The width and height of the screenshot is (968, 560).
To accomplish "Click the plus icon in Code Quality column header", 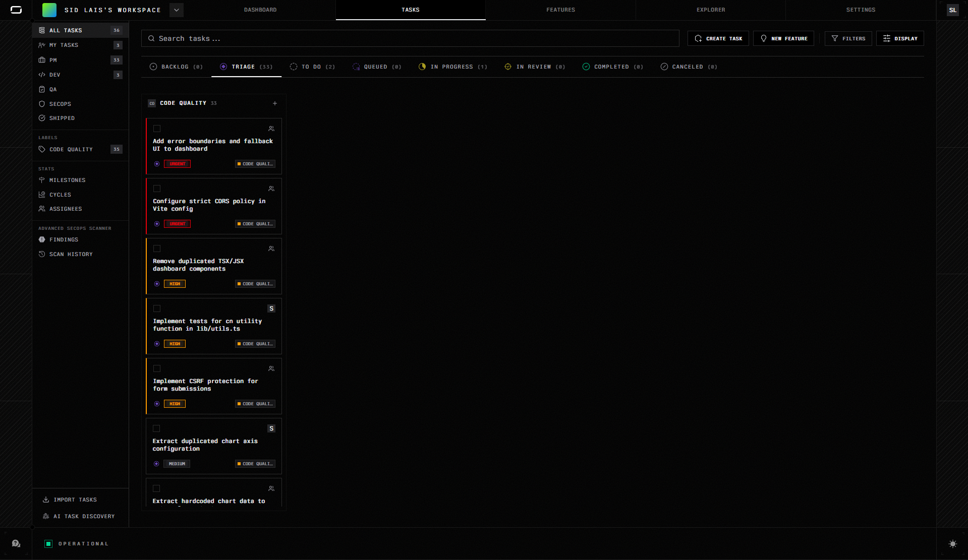I will [x=275, y=103].
